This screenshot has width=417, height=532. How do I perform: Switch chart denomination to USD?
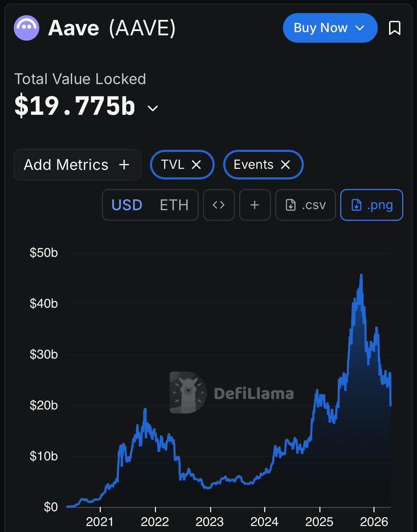(127, 205)
